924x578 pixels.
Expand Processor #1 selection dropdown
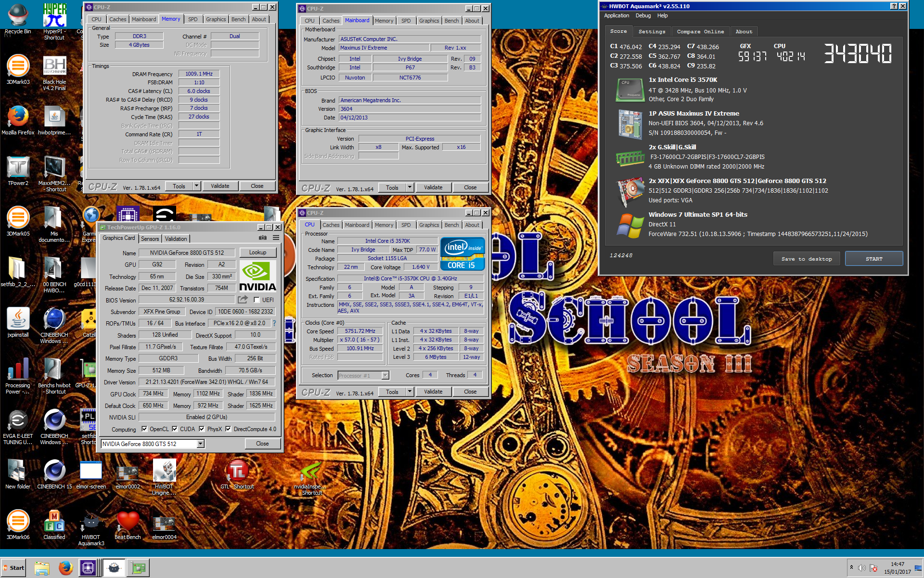pos(385,375)
